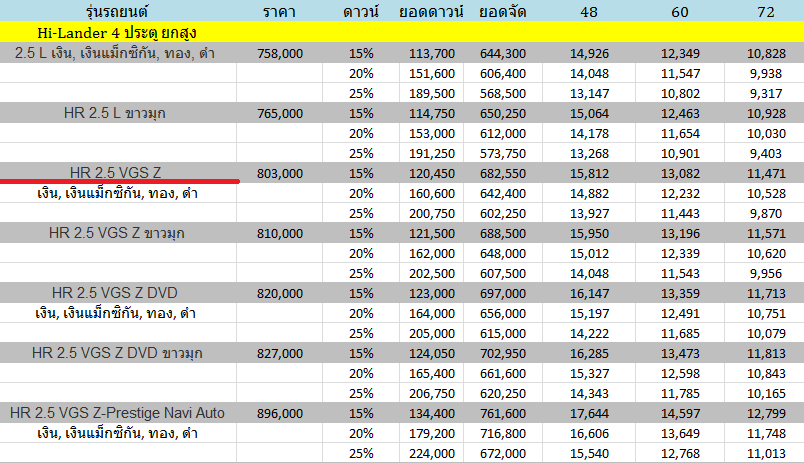This screenshot has width=804, height=463.
Task: Click the 72 months column header
Action: [x=766, y=12]
